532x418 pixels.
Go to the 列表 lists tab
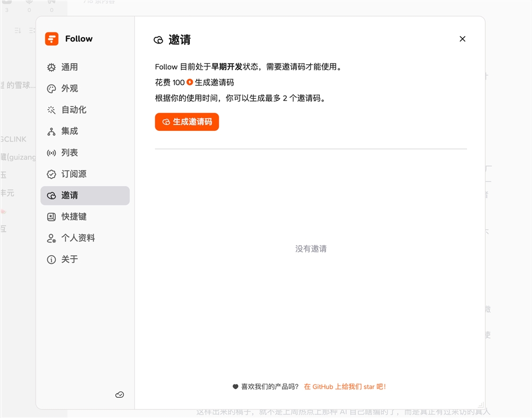(85, 153)
